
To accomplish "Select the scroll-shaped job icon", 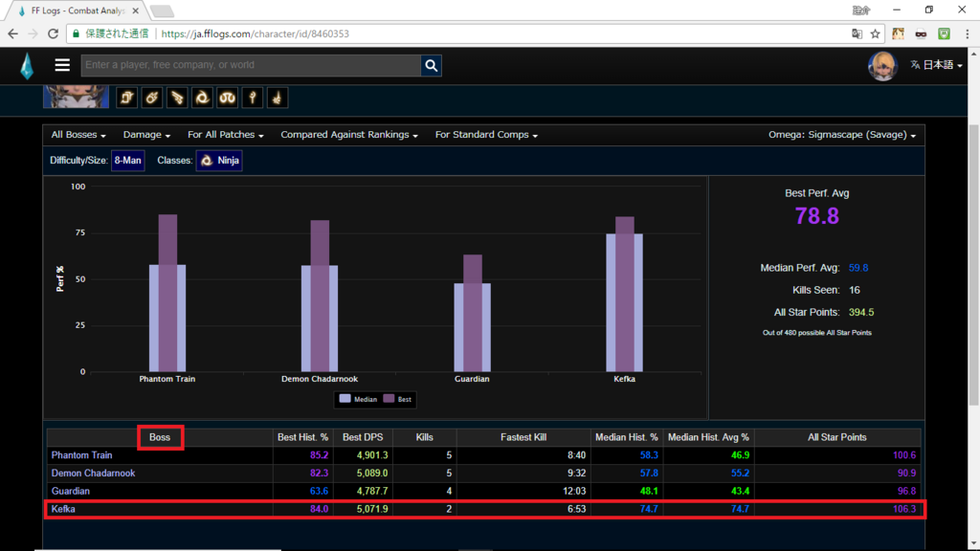I will [x=127, y=98].
